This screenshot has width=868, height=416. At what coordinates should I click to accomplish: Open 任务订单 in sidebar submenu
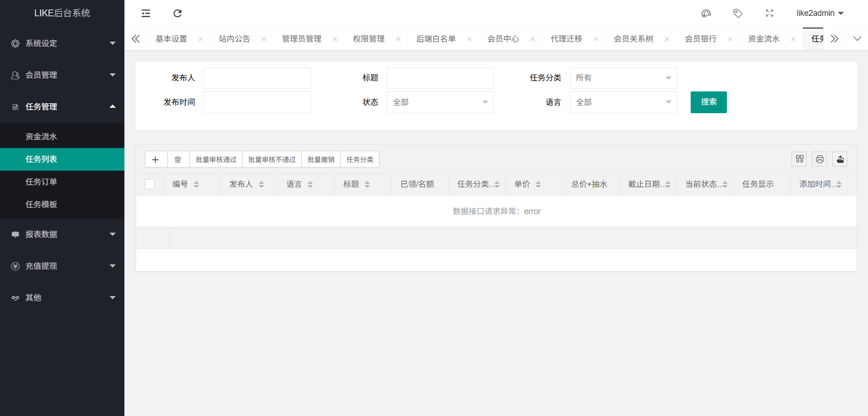click(62, 182)
